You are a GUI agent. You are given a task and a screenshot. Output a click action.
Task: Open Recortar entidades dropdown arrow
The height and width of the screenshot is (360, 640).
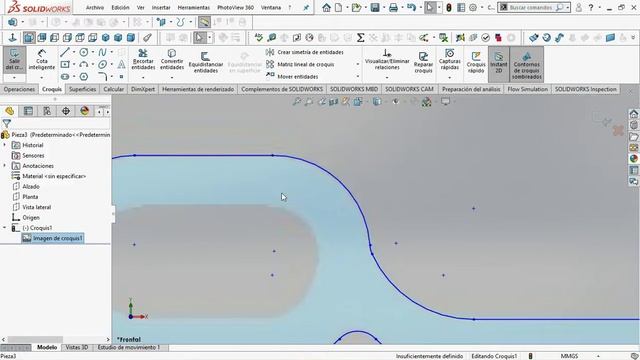click(x=143, y=77)
